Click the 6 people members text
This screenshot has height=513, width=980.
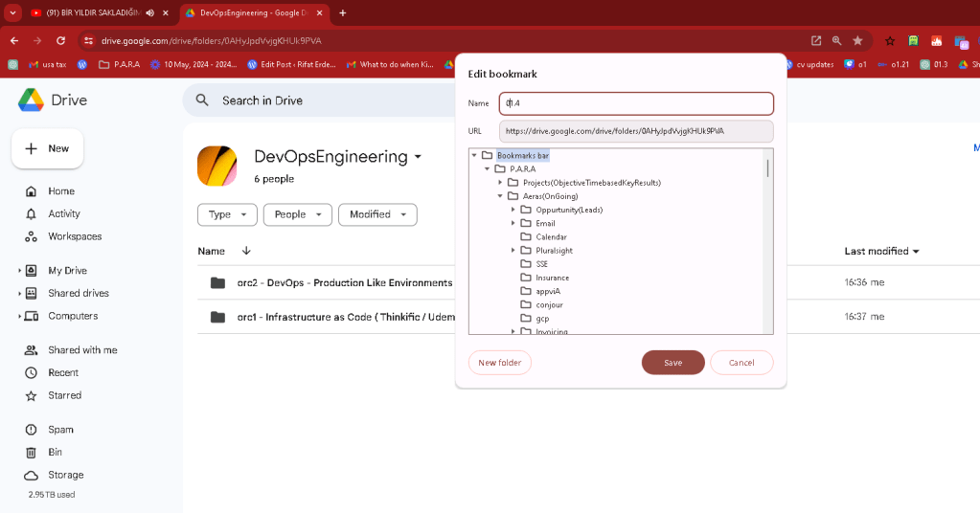pos(274,179)
